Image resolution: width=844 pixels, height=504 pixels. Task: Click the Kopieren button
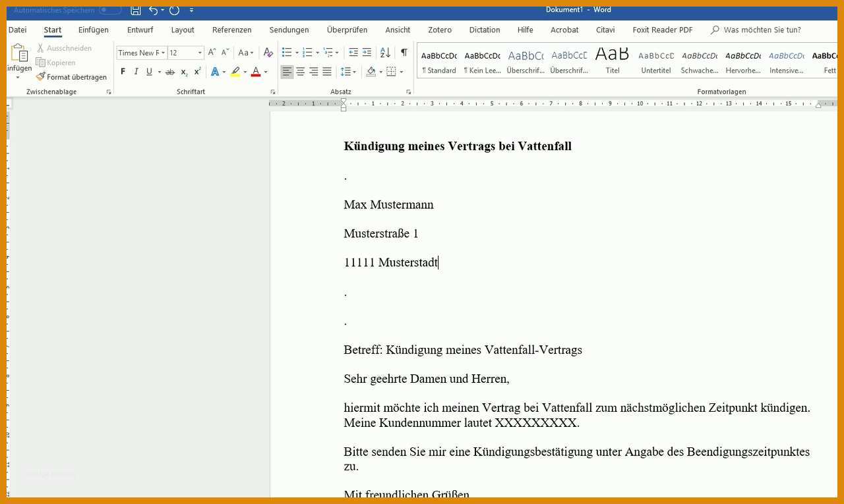click(x=55, y=63)
